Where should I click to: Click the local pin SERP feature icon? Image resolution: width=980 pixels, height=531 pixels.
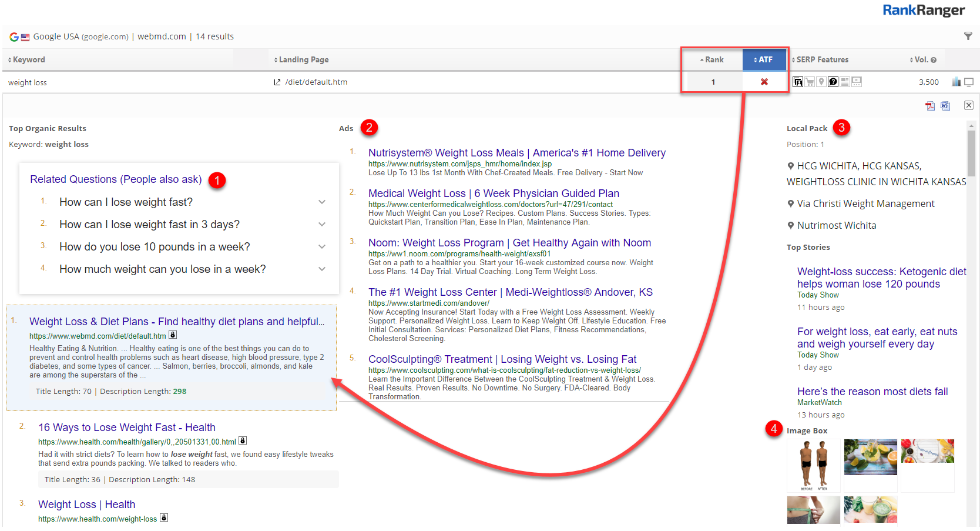point(821,82)
